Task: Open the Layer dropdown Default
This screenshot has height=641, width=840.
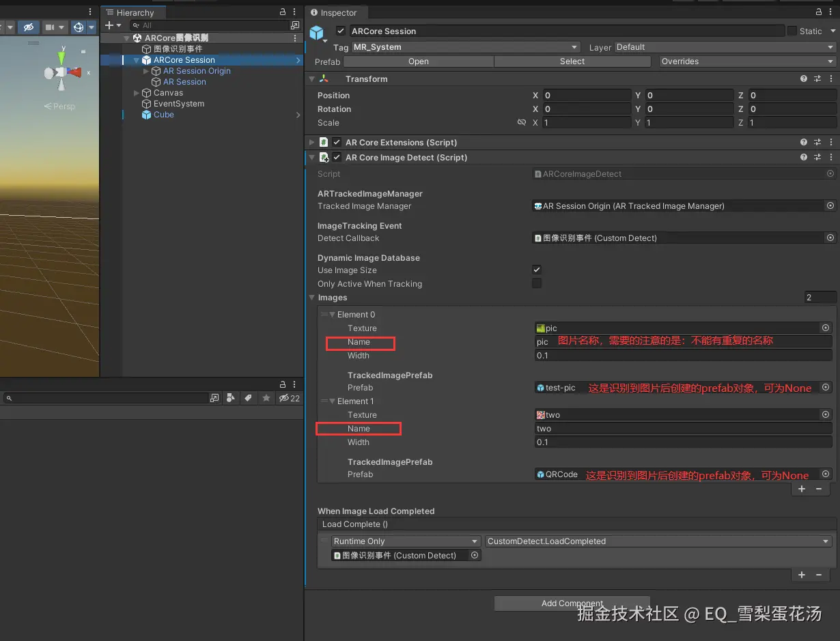Action: [725, 47]
